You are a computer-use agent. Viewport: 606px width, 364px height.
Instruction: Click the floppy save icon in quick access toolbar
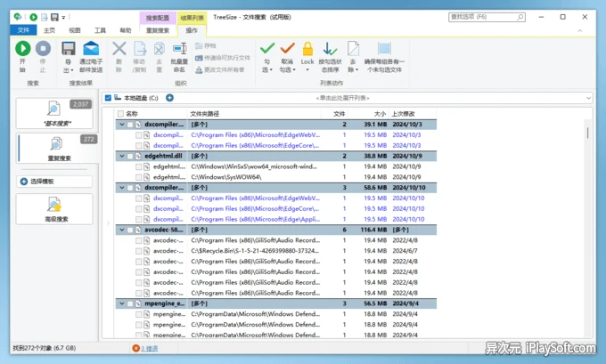(54, 17)
